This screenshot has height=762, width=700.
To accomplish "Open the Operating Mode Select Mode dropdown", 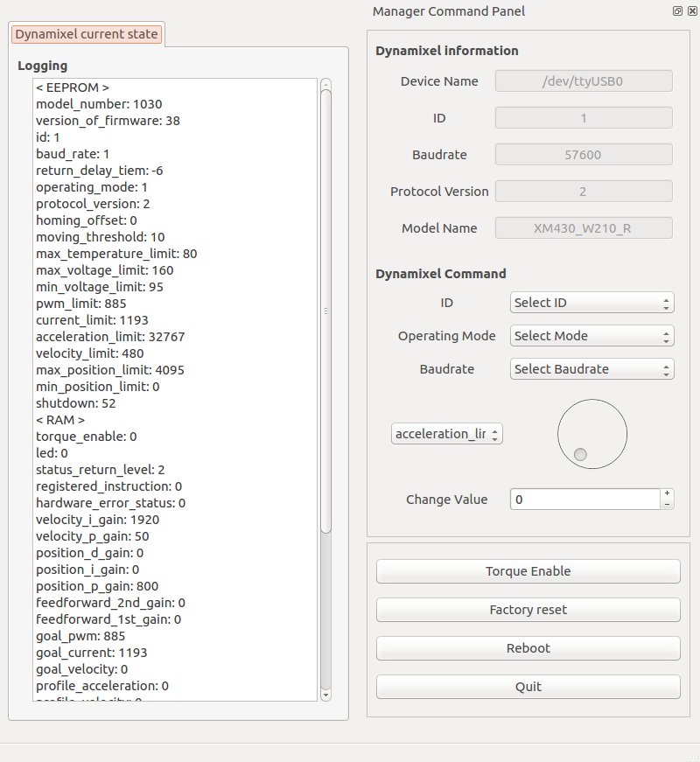I will pos(591,336).
